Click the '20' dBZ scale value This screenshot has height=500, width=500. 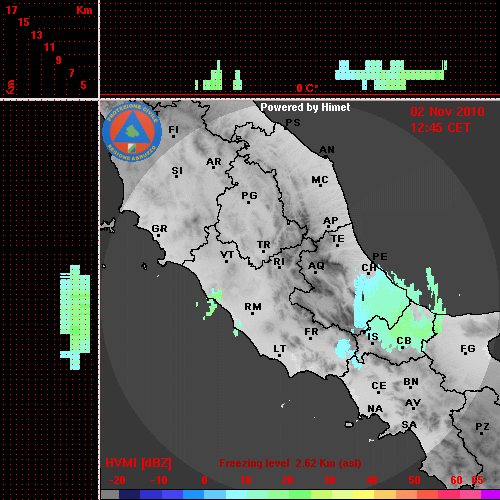point(288,480)
